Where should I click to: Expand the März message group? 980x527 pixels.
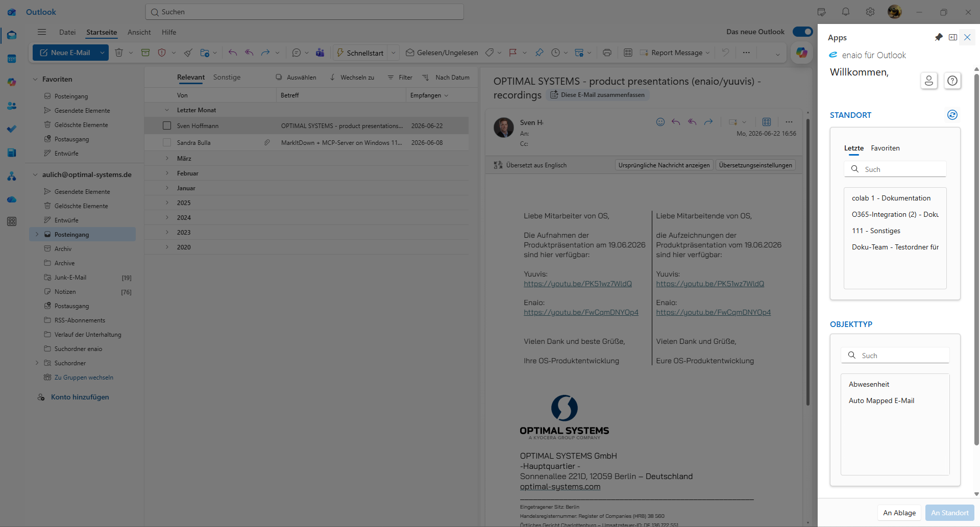point(167,158)
